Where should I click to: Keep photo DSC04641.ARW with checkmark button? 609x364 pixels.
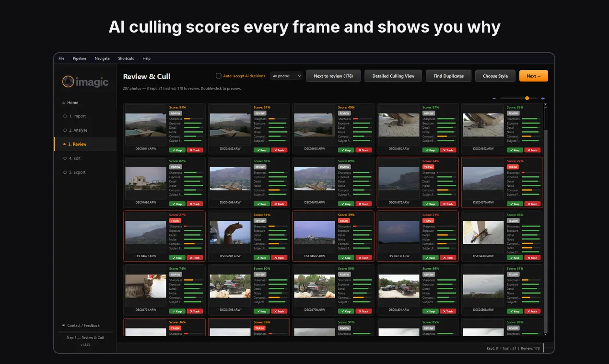click(177, 150)
